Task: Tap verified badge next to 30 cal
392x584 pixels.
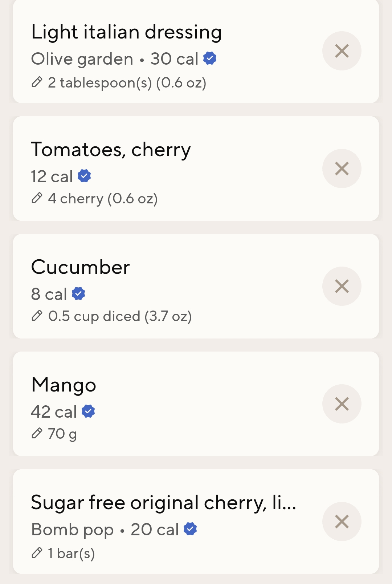Action: 210,58
